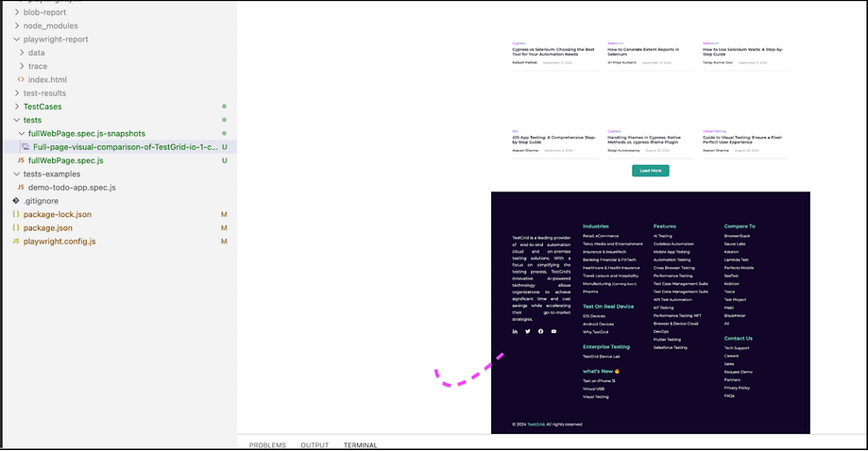Open the How to Use Selenium Waits article
Image resolution: width=868 pixels, height=451 pixels.
pyautogui.click(x=742, y=52)
